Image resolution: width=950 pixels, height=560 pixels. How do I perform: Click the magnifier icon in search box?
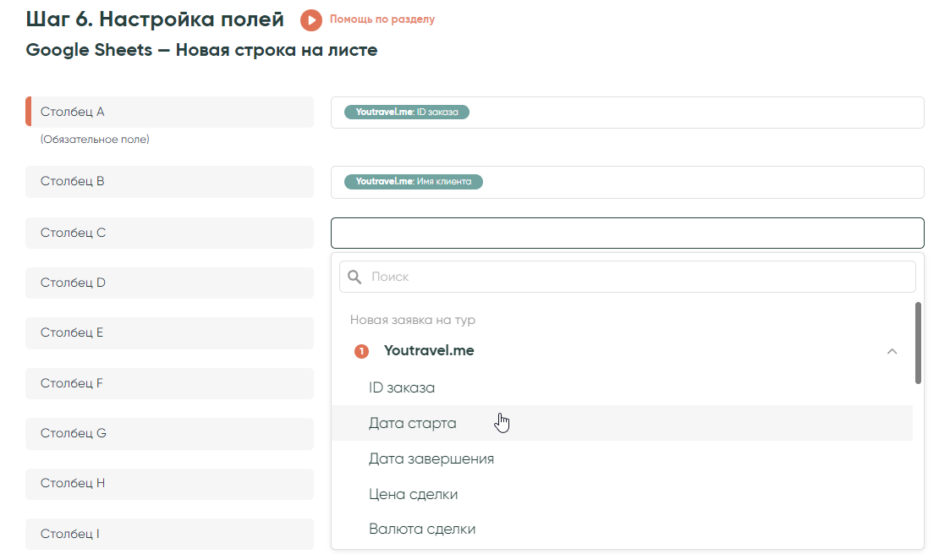click(355, 277)
